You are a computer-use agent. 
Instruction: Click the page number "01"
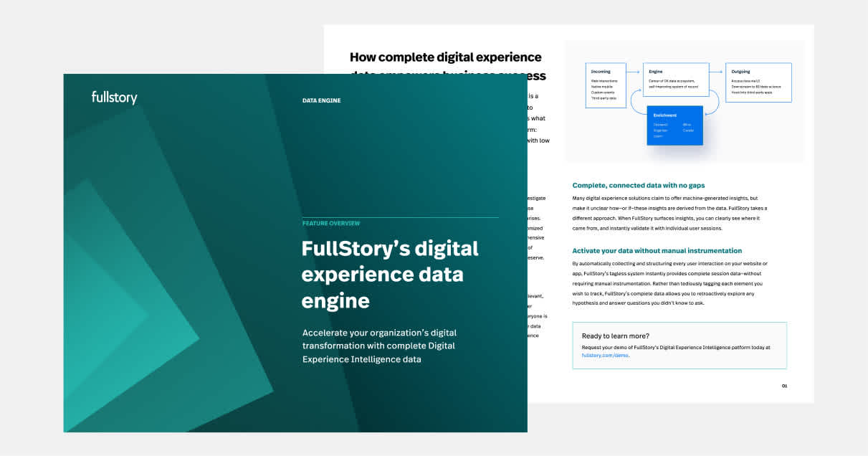pos(784,386)
